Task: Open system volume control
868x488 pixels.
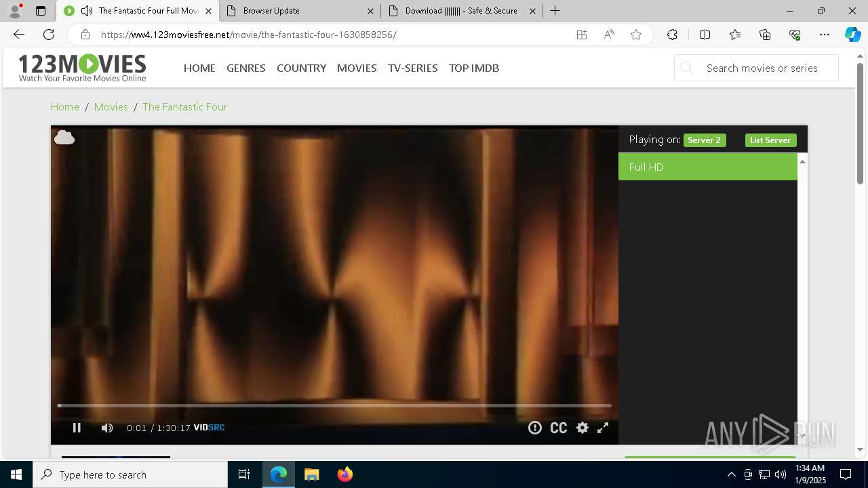Action: [x=781, y=474]
